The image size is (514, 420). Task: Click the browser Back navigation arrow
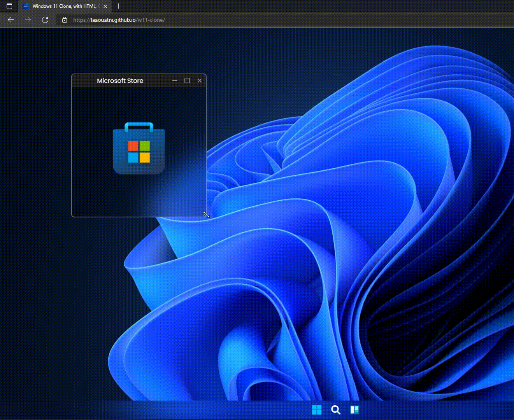pyautogui.click(x=11, y=19)
